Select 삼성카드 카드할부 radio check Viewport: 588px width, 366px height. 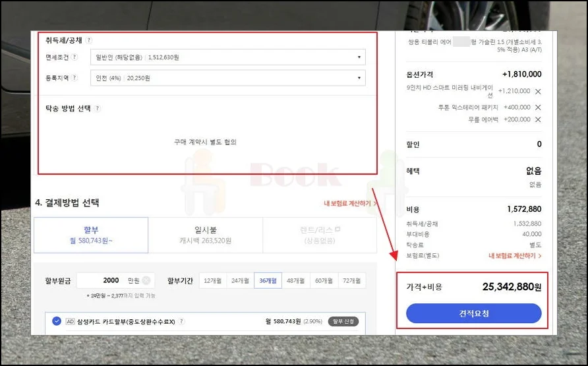point(57,321)
